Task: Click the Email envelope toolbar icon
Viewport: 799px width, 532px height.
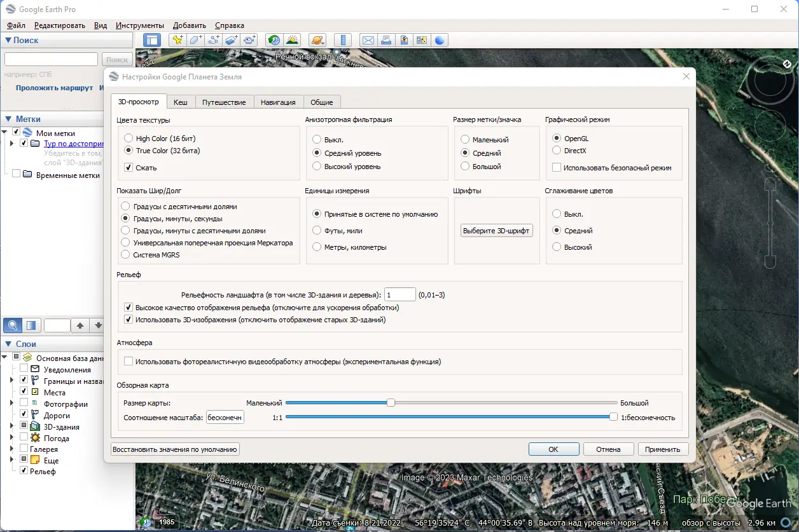Action: 368,40
